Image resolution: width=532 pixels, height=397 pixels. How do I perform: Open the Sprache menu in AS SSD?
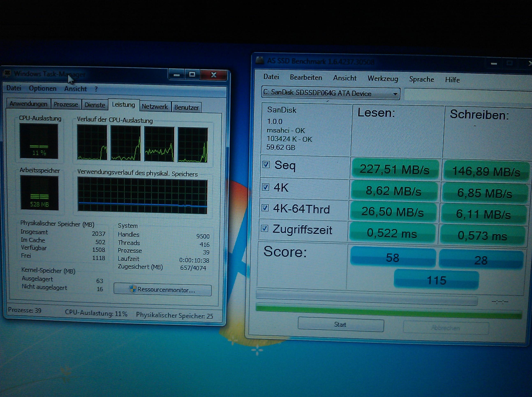421,79
